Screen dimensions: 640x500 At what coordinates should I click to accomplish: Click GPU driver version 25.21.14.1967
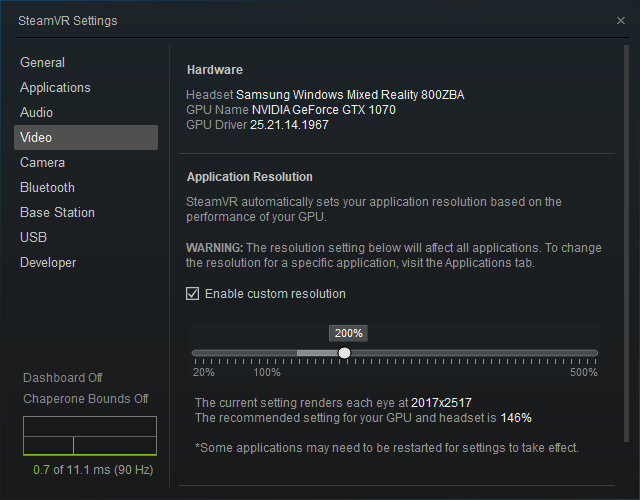coord(289,125)
